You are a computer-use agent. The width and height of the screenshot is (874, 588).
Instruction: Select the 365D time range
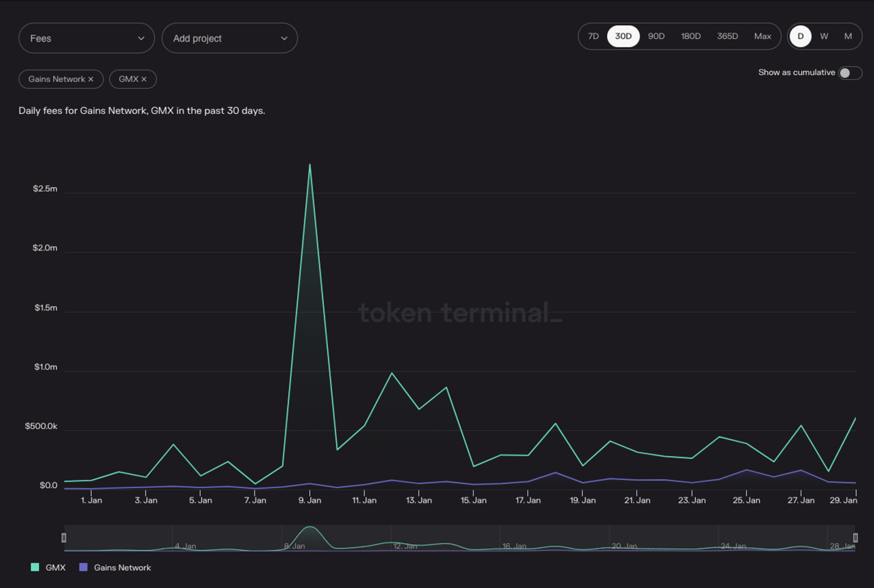(727, 36)
